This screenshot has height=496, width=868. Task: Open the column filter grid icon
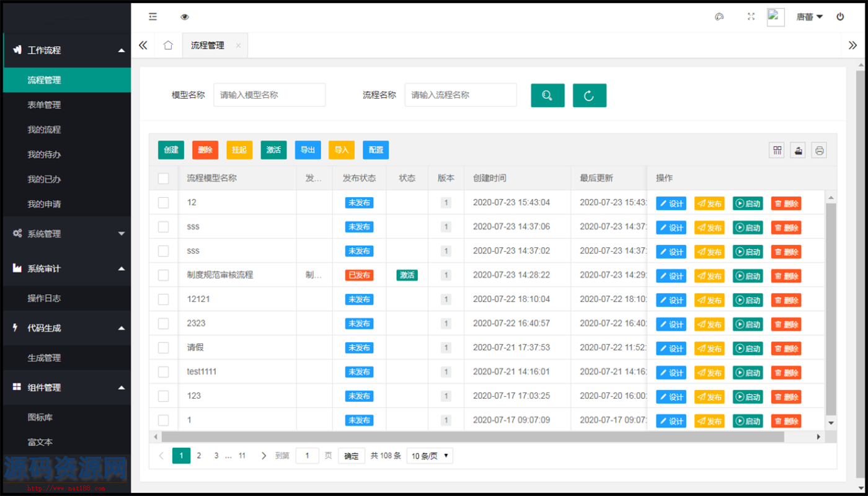click(776, 150)
